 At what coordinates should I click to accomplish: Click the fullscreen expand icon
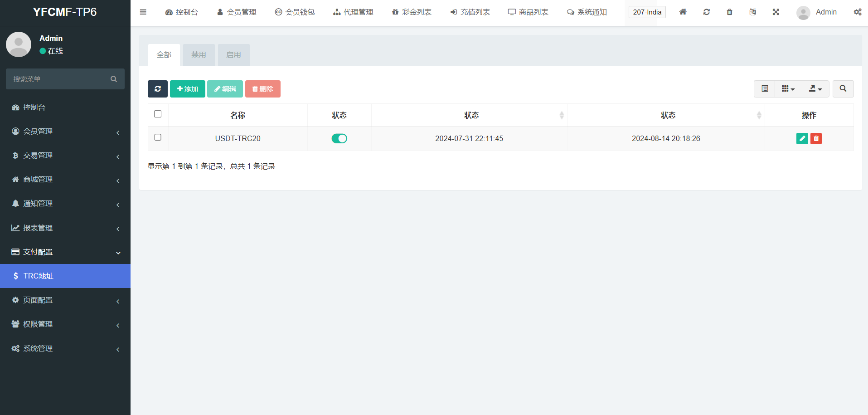pyautogui.click(x=776, y=12)
